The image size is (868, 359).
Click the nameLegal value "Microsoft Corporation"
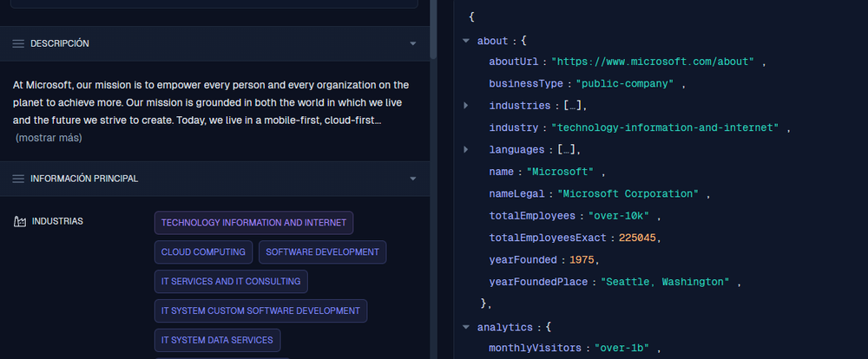pyautogui.click(x=628, y=194)
